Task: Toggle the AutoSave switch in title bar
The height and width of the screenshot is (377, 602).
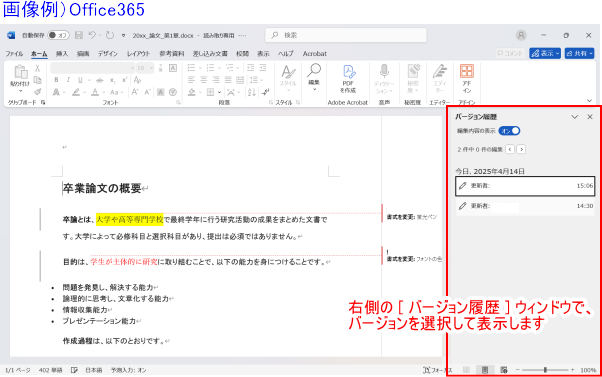Action: [58, 35]
